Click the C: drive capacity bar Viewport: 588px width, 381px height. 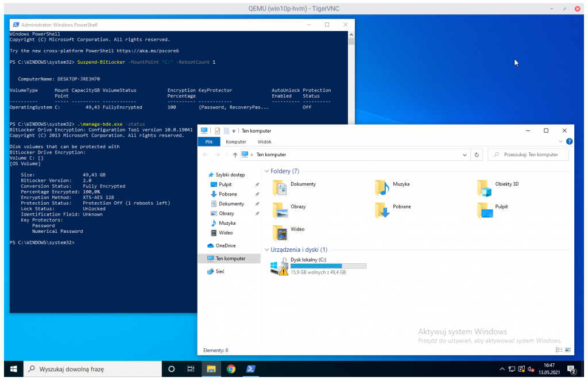(x=328, y=265)
